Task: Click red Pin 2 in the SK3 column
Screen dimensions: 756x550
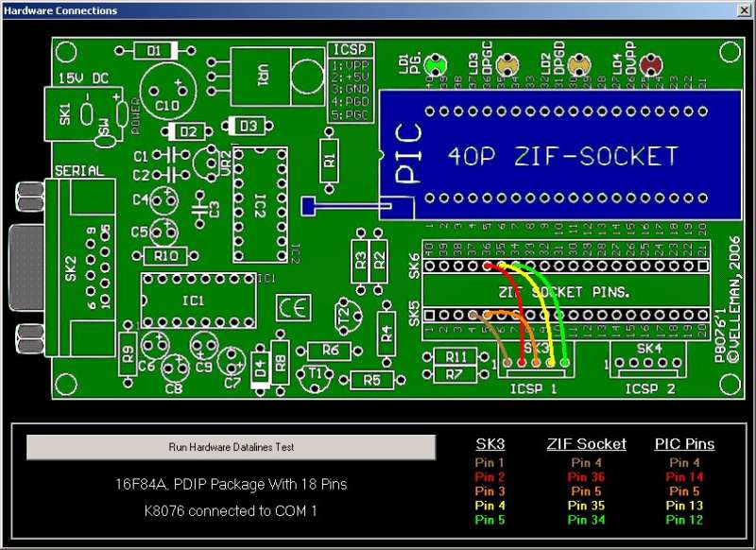Action: (490, 477)
